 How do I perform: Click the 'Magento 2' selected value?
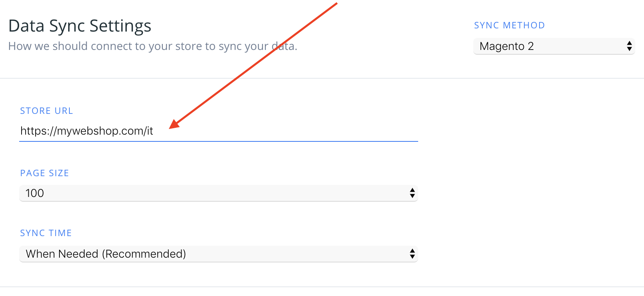(506, 46)
